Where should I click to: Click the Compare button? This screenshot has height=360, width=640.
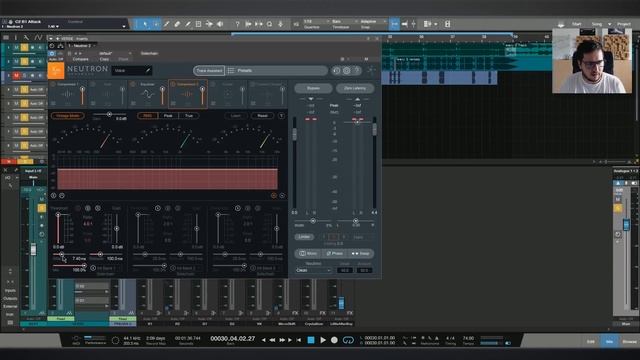coord(80,59)
